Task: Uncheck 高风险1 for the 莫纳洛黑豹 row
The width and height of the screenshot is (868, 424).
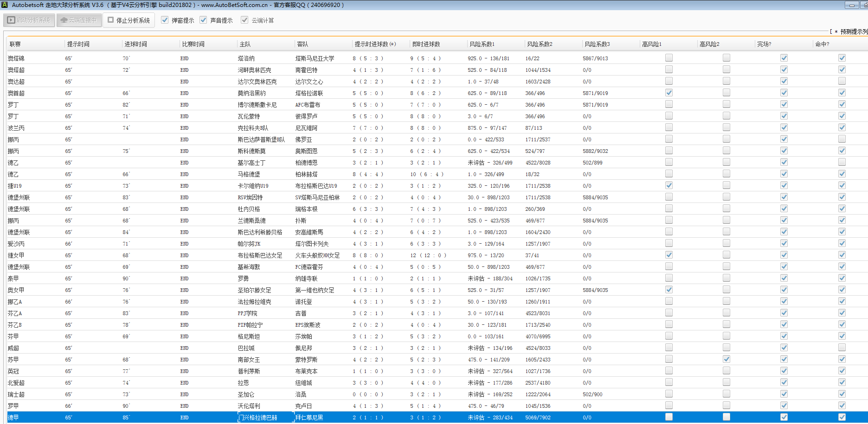Action: [x=669, y=93]
